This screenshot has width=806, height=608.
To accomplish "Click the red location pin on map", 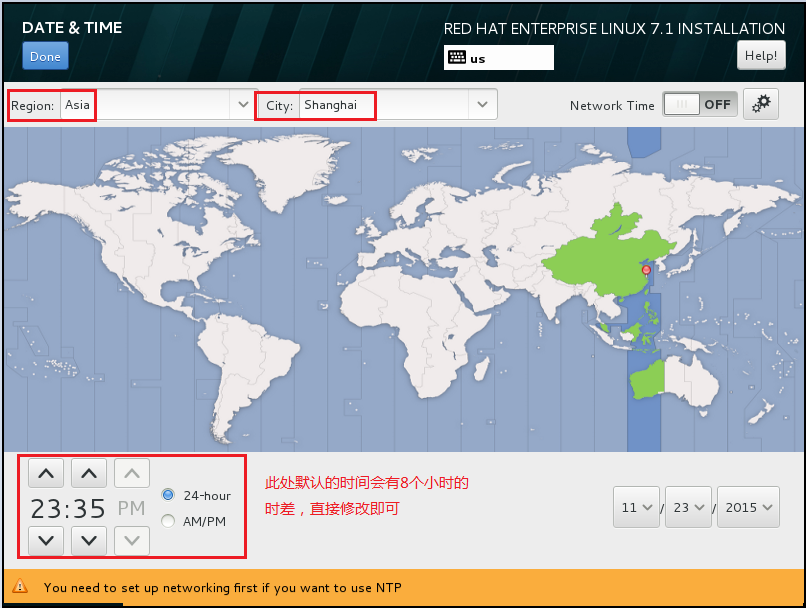I will tap(647, 270).
